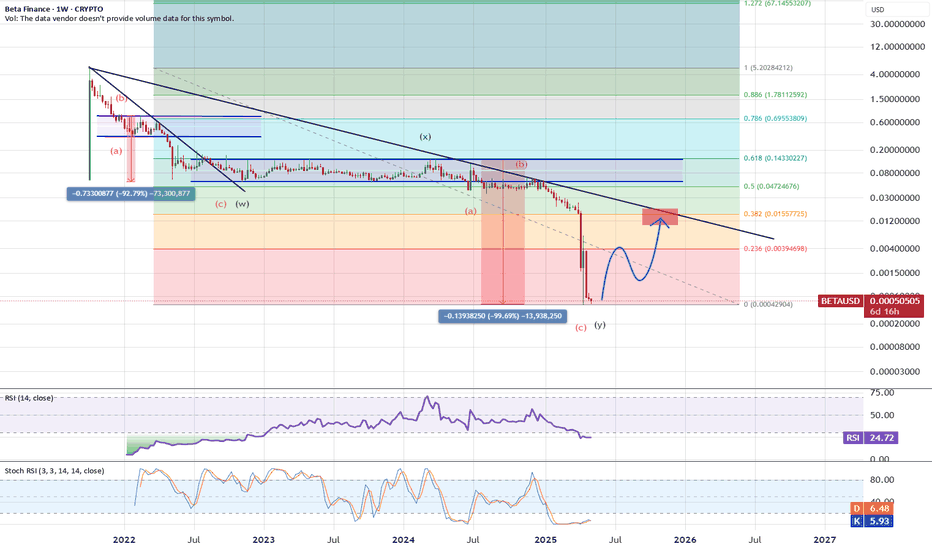932x550 pixels.
Task: Select the 0 (0.00042904) Fibonacci label
Action: pos(768,304)
